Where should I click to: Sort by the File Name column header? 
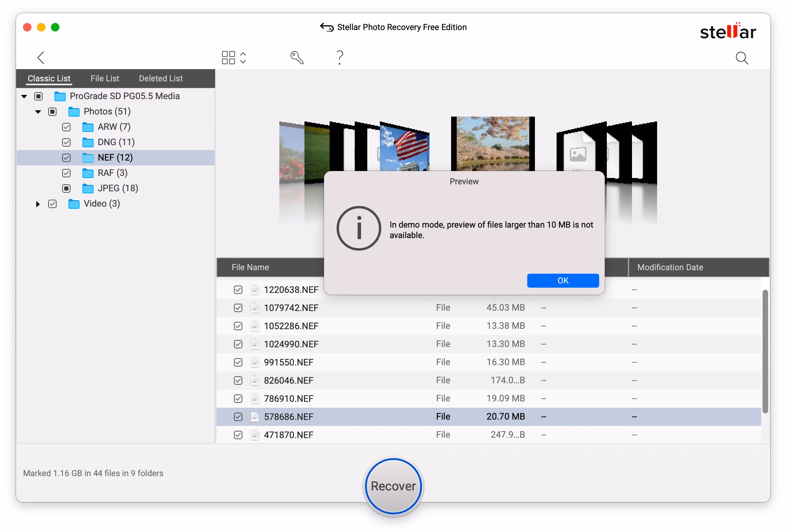250,267
